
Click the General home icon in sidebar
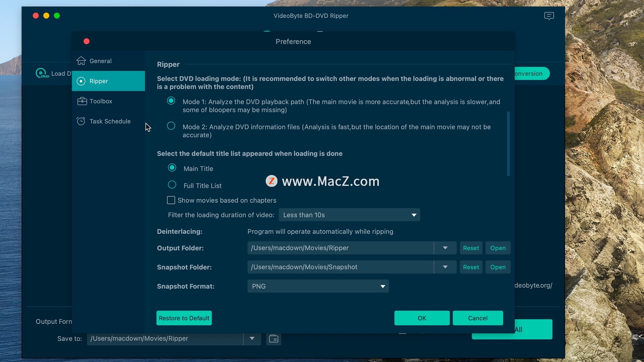(x=81, y=61)
